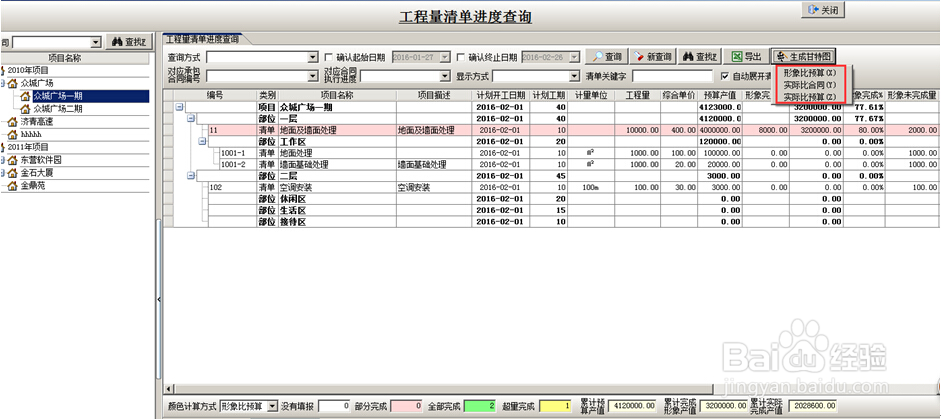Select the 1001-1 地面处理 row

pyautogui.click(x=551, y=153)
